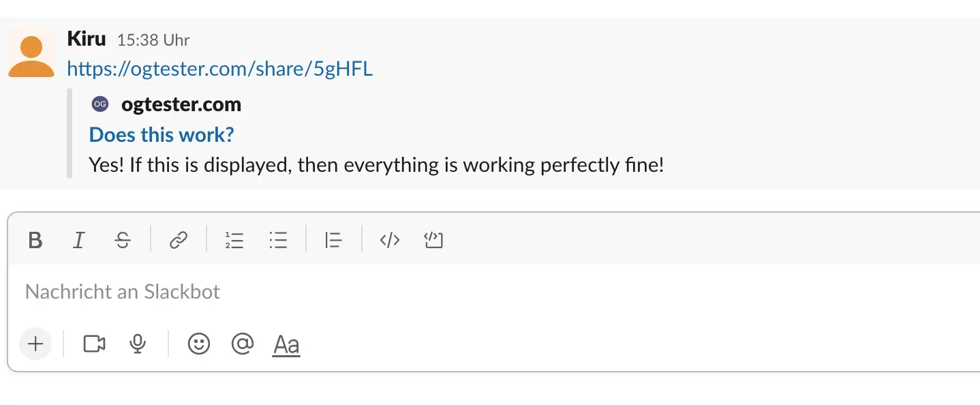Mention someone with the @ button
This screenshot has width=980, height=405.
(x=242, y=344)
